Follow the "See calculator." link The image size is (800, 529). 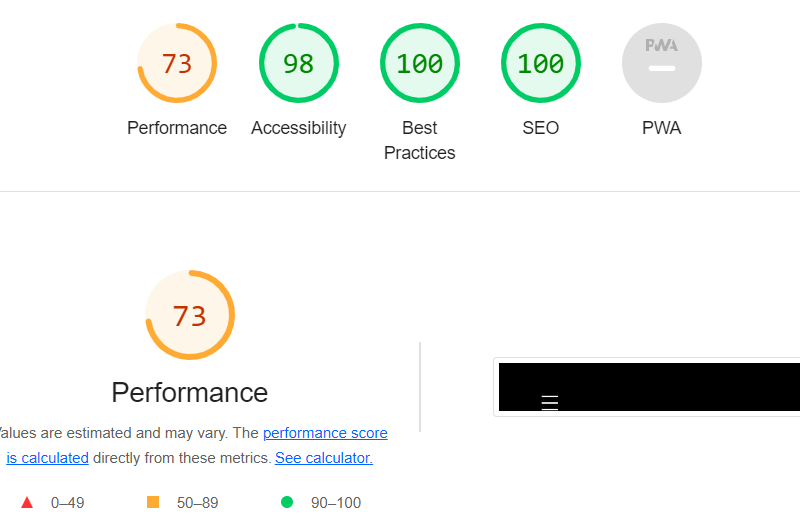point(324,458)
